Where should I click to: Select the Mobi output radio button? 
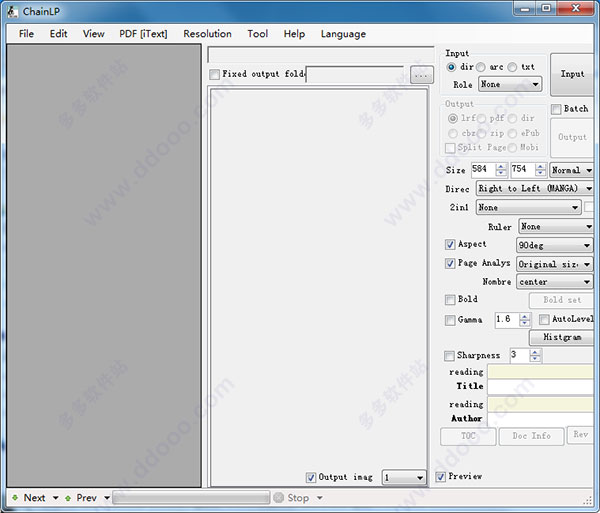512,148
